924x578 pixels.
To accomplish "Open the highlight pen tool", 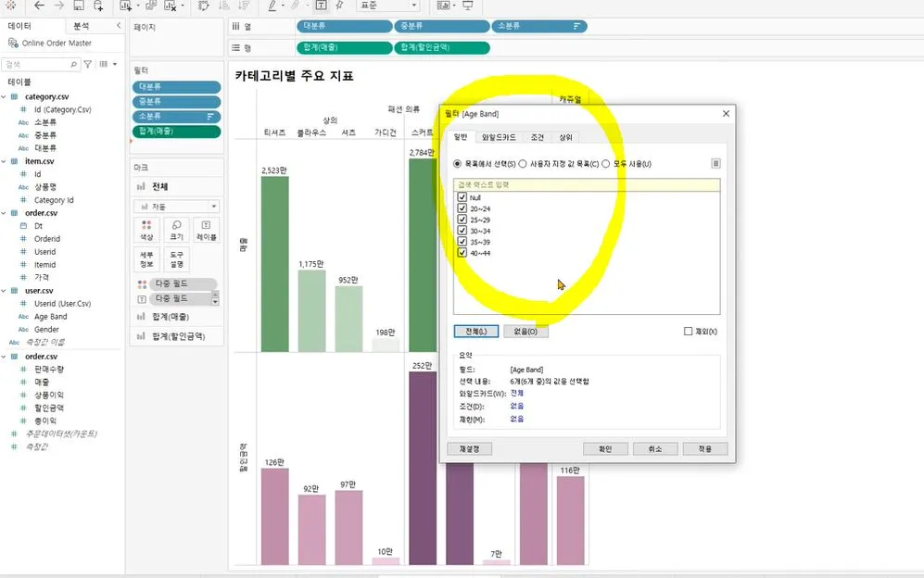I will coord(272,6).
